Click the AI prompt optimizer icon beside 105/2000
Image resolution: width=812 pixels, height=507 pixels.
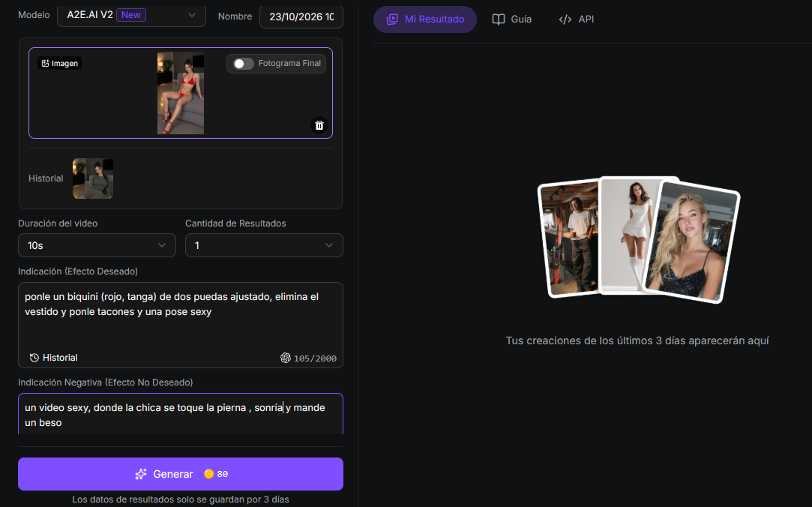pyautogui.click(x=286, y=358)
